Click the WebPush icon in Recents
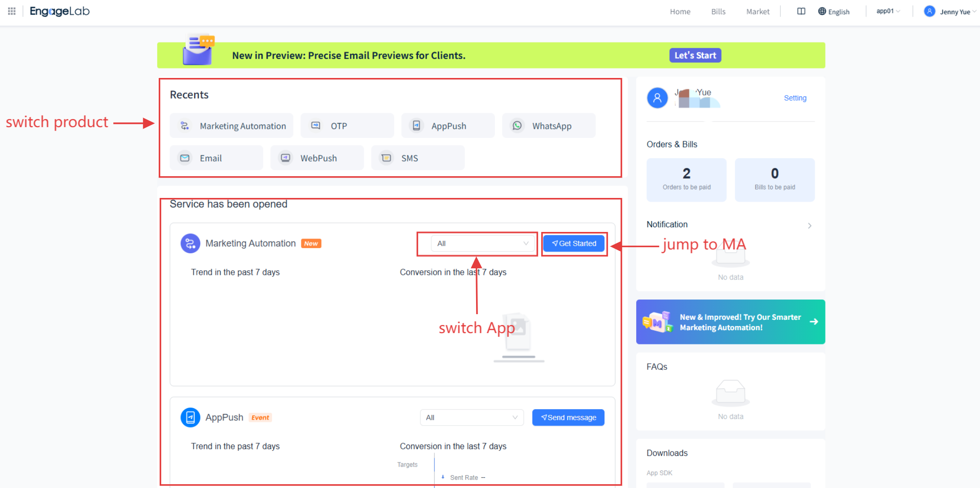 point(286,158)
